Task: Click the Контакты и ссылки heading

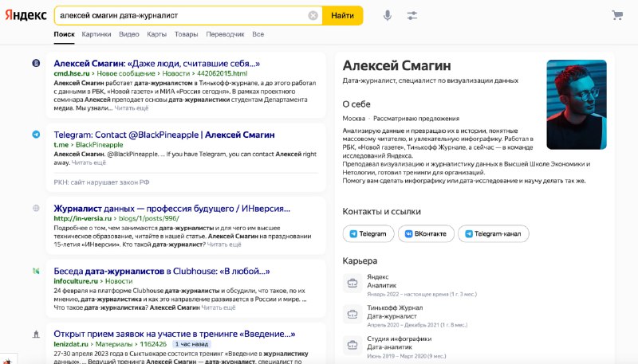Action: [382, 212]
